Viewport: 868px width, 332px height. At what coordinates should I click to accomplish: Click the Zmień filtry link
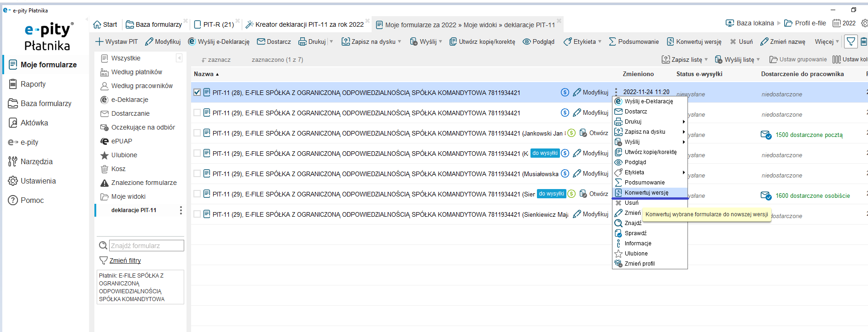[125, 261]
